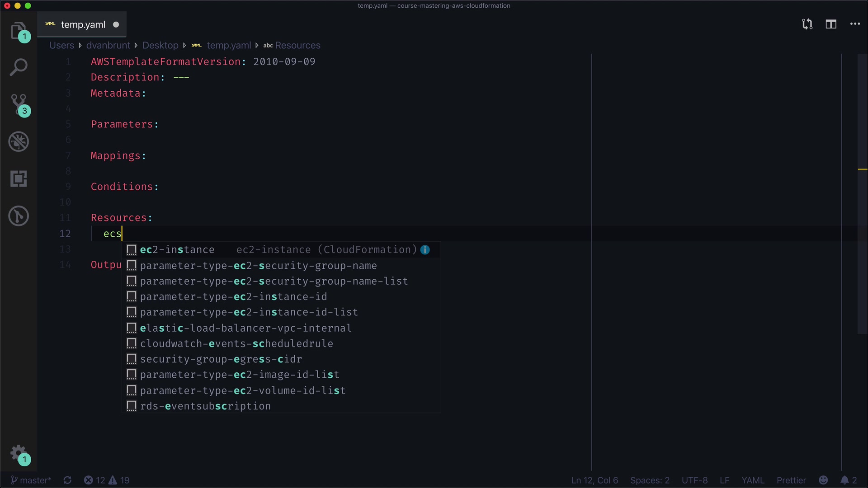Open the Source Control view icon
The width and height of the screenshot is (868, 488).
click(x=19, y=104)
